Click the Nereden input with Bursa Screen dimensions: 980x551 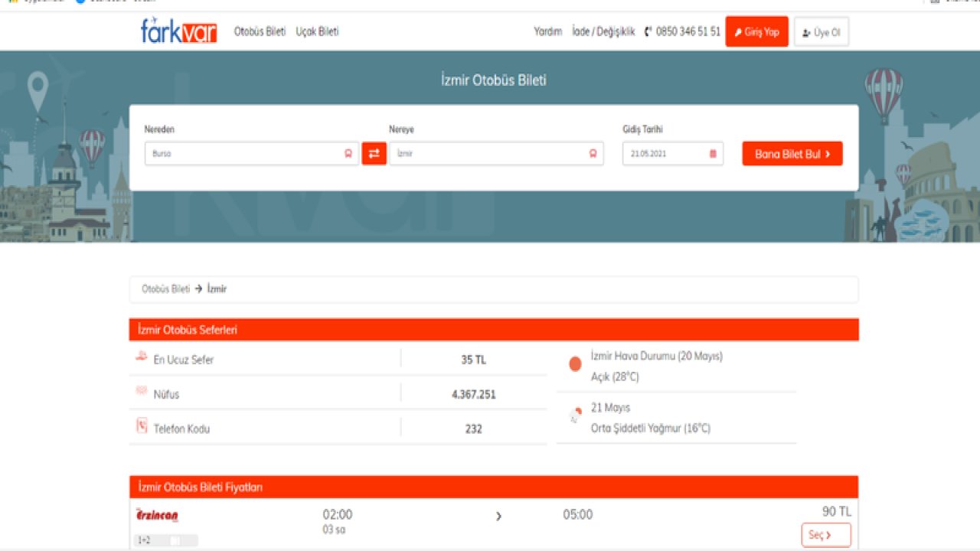coord(245,154)
